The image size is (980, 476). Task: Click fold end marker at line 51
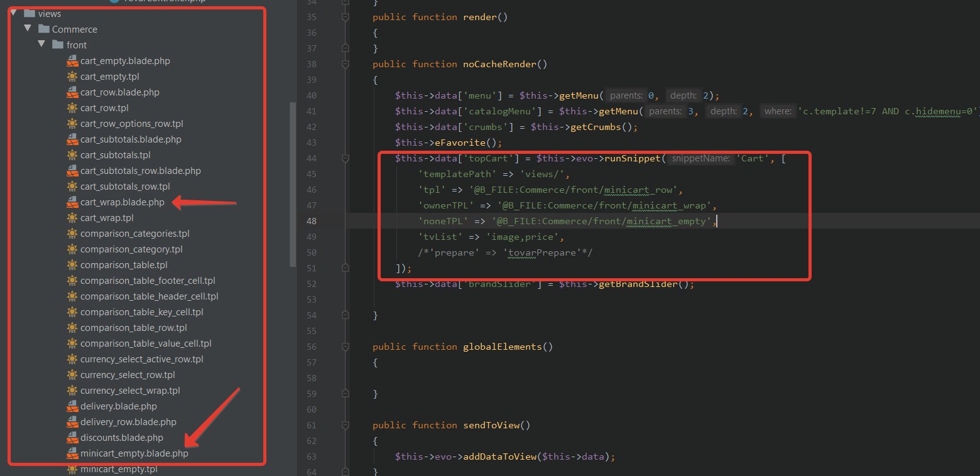(344, 268)
